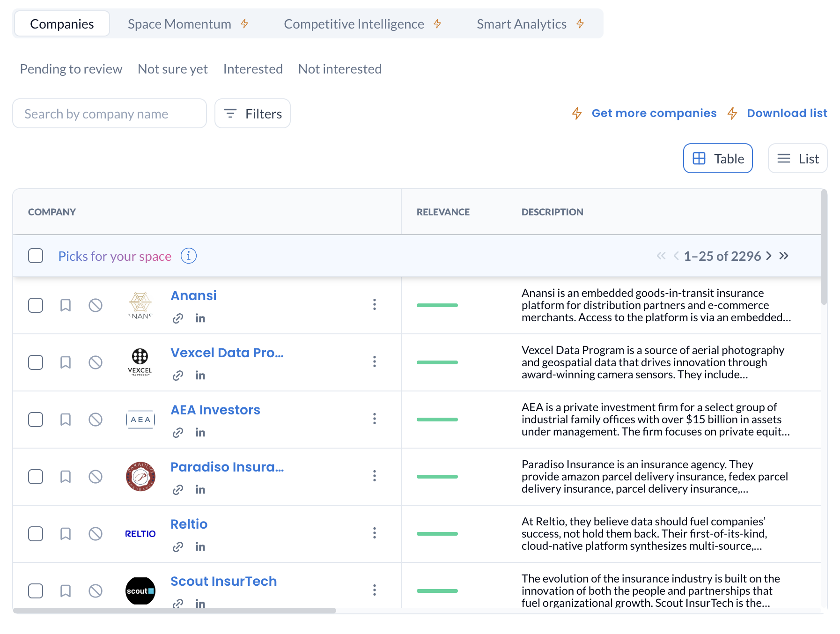
Task: Switch to List view
Action: [797, 159]
